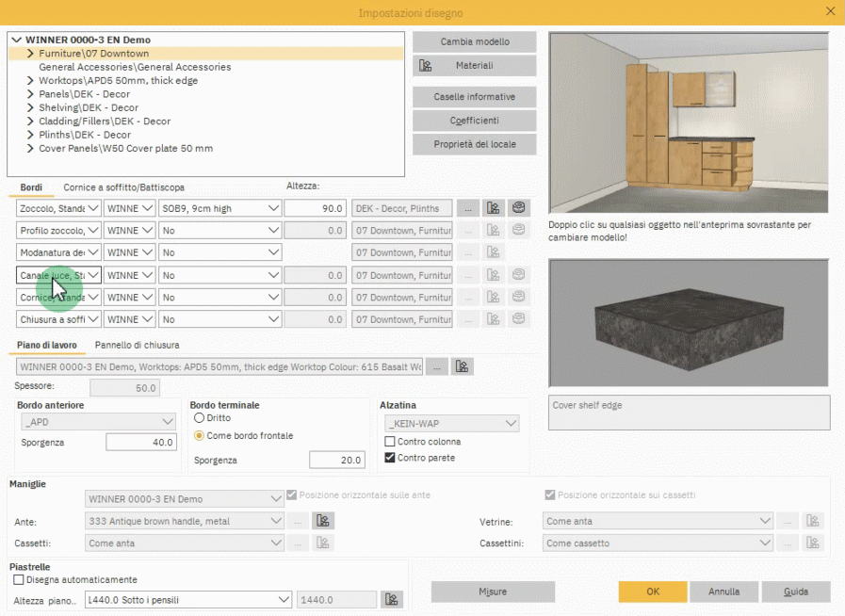
Task: Close the Impostazioni disegno dialog
Action: click(830, 11)
